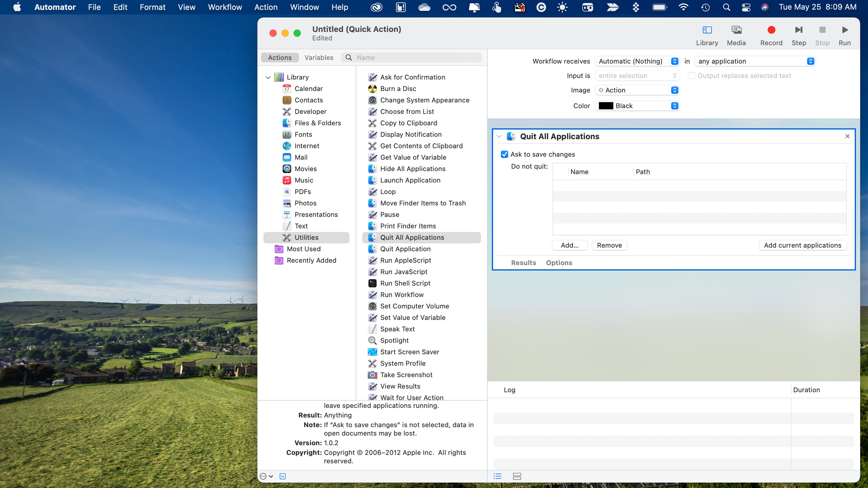Select Mail category in the library
This screenshot has width=868, height=488.
[300, 157]
